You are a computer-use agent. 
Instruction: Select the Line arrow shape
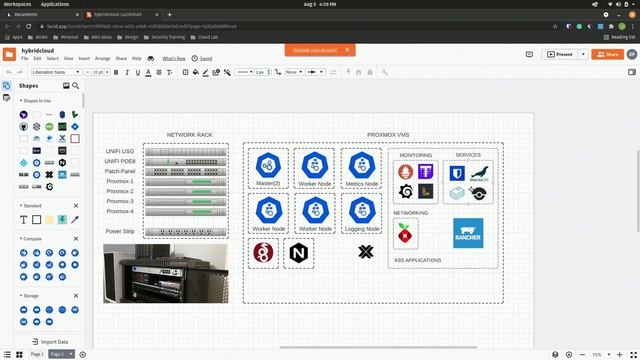pyautogui.click(x=75, y=220)
